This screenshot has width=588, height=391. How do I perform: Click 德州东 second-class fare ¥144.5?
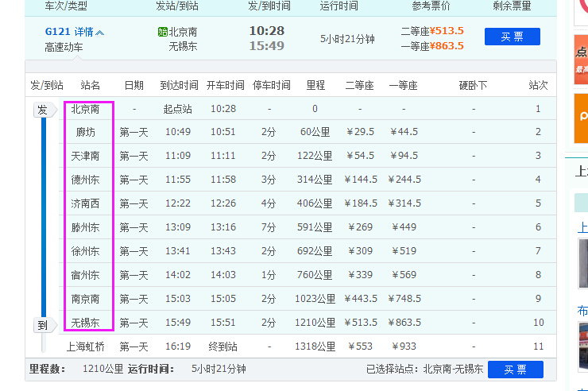pyautogui.click(x=361, y=180)
